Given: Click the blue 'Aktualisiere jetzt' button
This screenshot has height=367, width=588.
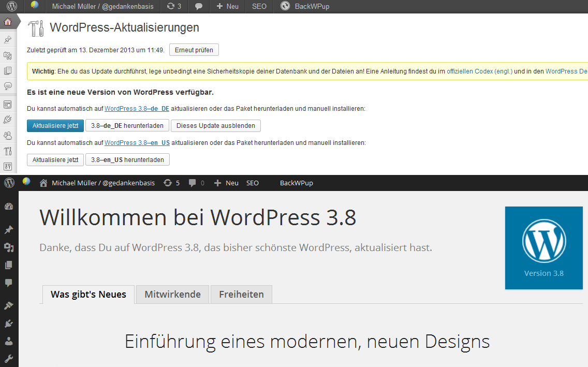Looking at the screenshot, I should click(x=55, y=126).
